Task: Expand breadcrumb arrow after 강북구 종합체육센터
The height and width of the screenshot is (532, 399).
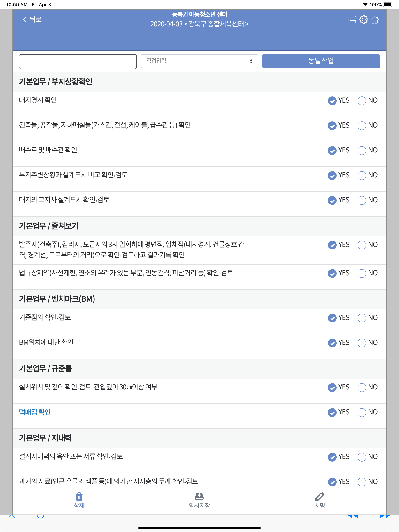Action: pyautogui.click(x=247, y=24)
